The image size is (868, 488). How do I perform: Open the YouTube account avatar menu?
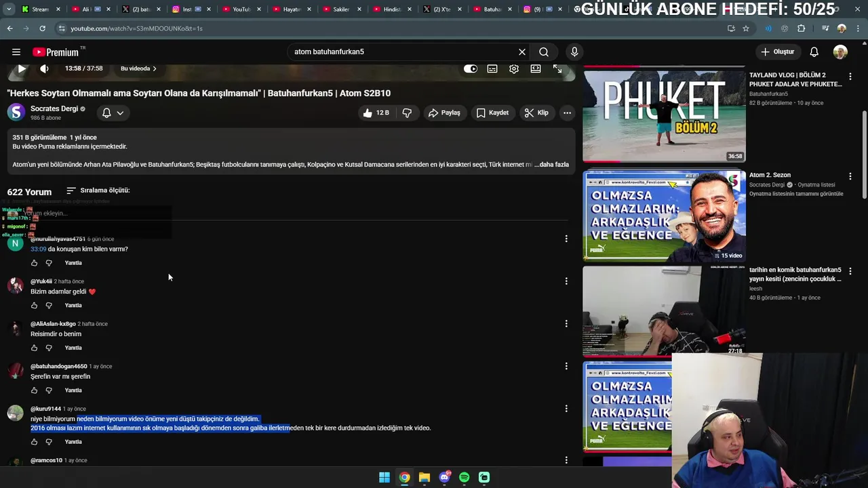840,52
